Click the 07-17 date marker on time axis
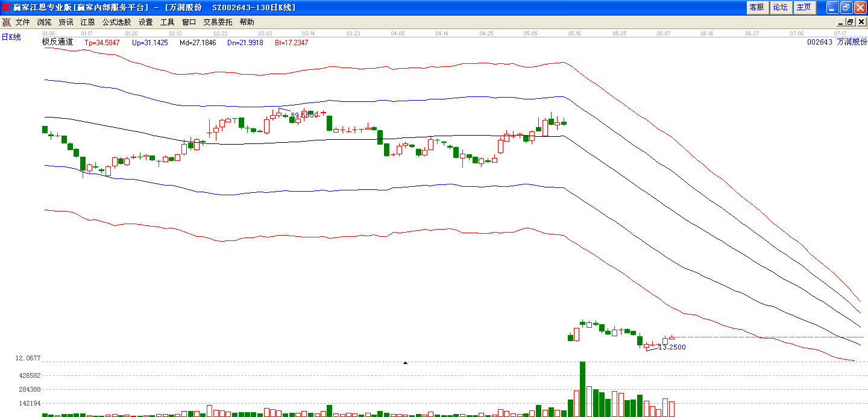 click(841, 34)
